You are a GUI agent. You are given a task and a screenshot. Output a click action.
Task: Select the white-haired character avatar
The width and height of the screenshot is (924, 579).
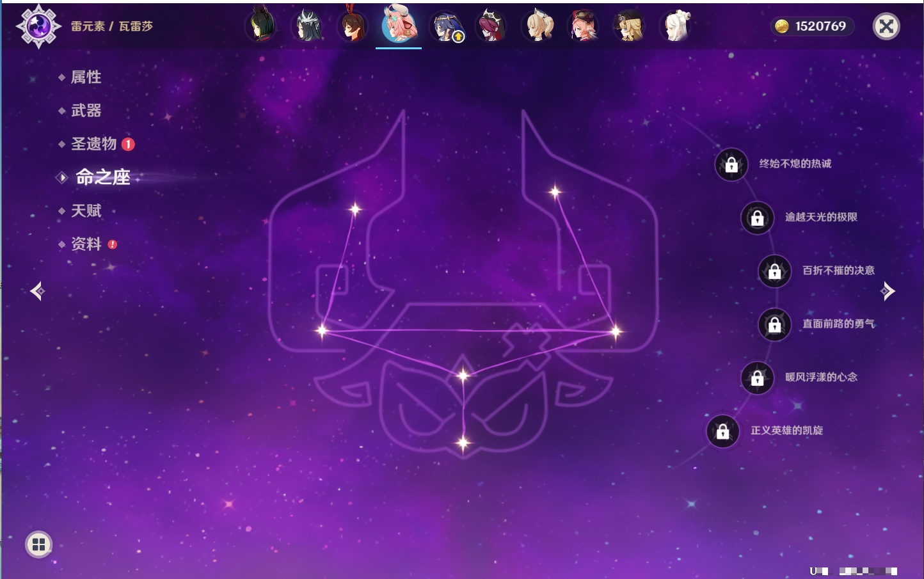(x=676, y=26)
